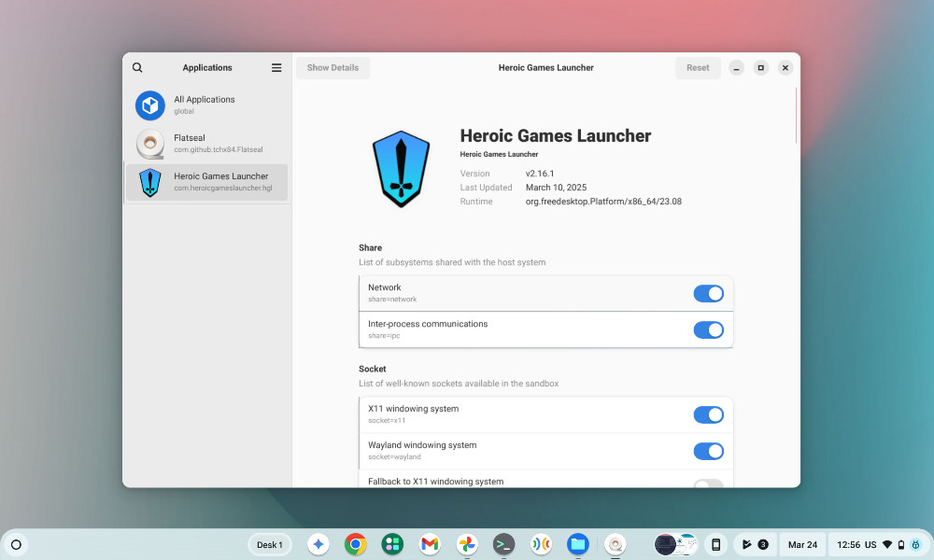Open quick settings via the 12:56 clock

(x=848, y=544)
